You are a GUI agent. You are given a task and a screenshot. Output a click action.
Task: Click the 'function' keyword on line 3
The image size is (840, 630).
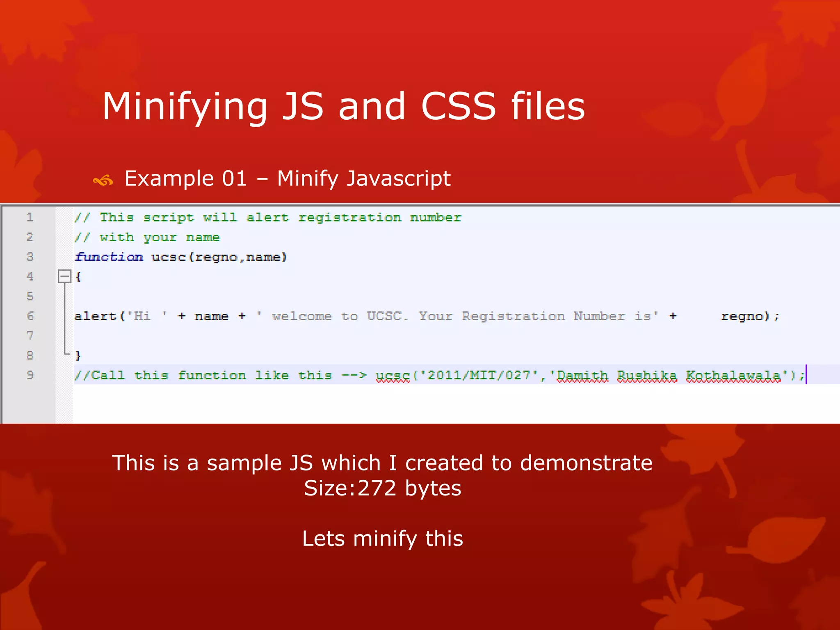pos(109,257)
